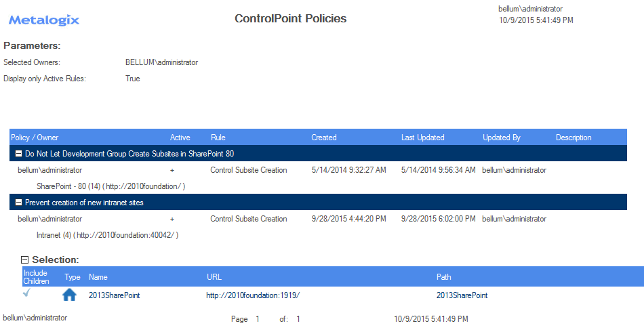Viewport: 644px width, 334px height.
Task: Click Last Updated 9/28/2015 6:02:00 PM
Action: [438, 219]
